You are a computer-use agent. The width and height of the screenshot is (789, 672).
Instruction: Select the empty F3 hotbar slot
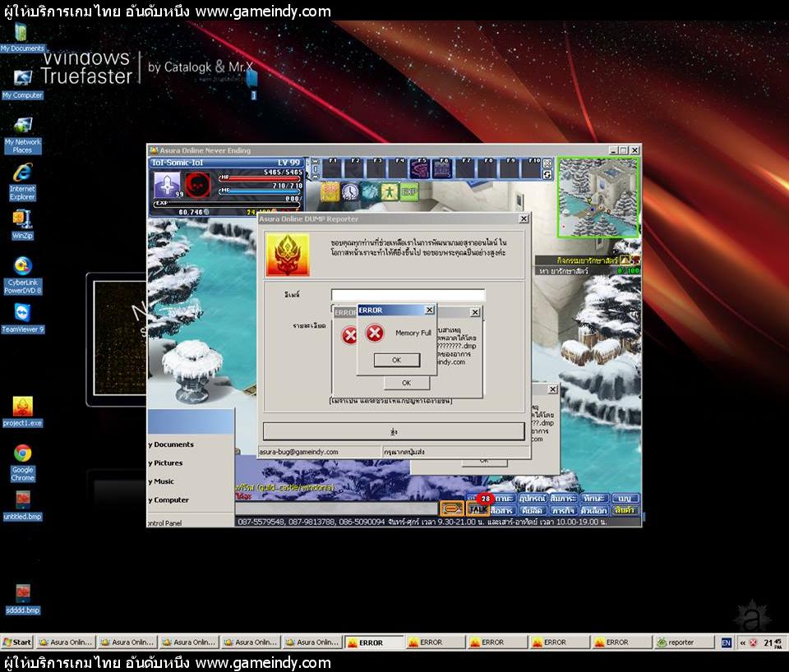pos(376,168)
